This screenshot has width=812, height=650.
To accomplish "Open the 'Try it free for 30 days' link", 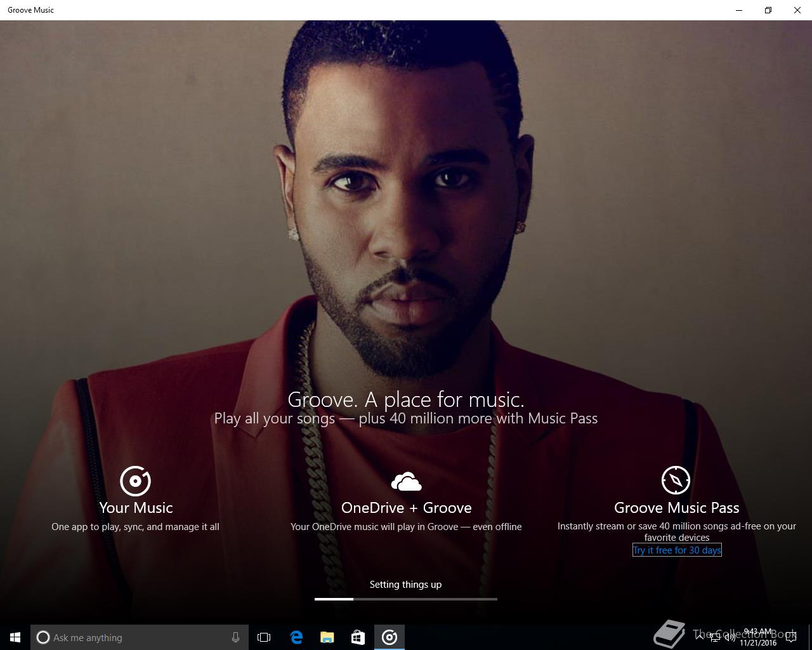I will pyautogui.click(x=677, y=550).
